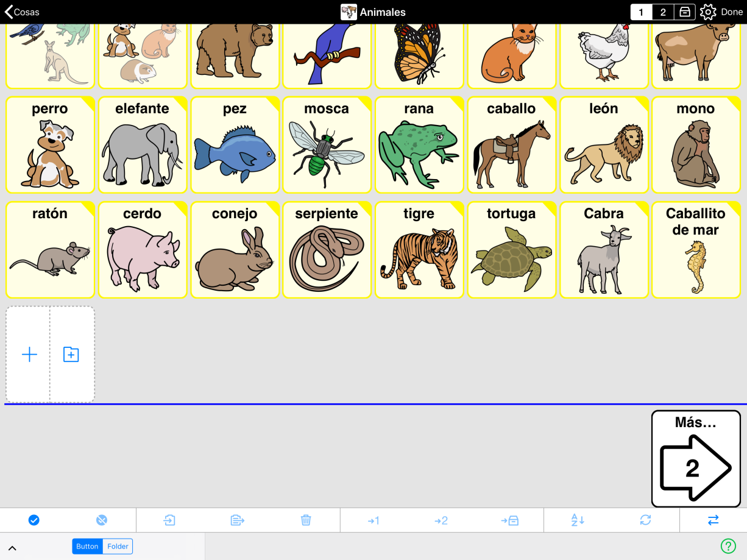This screenshot has width=747, height=560.
Task: Select the serpiente snake button
Action: (x=327, y=250)
